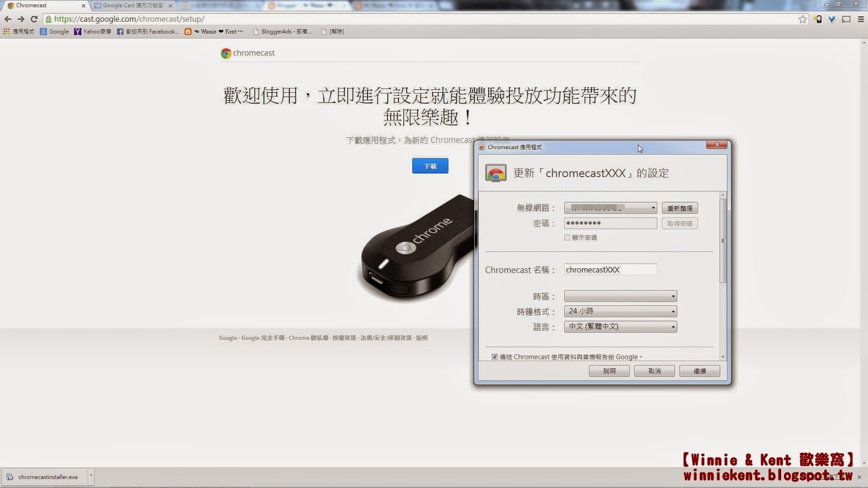The width and height of the screenshot is (868, 488).
Task: Click the browser forward arrow
Action: (21, 19)
